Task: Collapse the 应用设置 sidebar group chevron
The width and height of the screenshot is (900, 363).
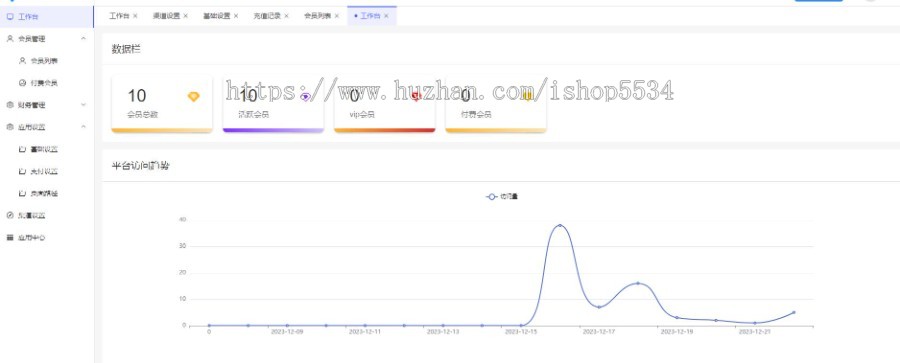Action: click(x=83, y=127)
